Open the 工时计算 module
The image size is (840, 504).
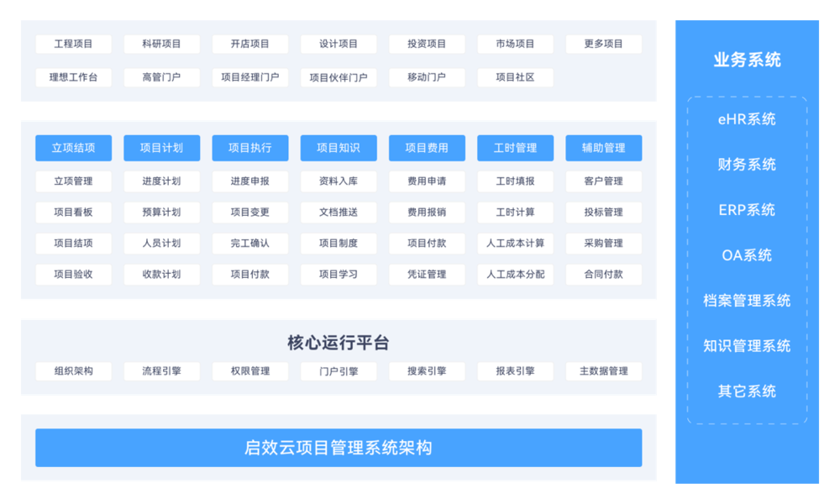coord(516,212)
